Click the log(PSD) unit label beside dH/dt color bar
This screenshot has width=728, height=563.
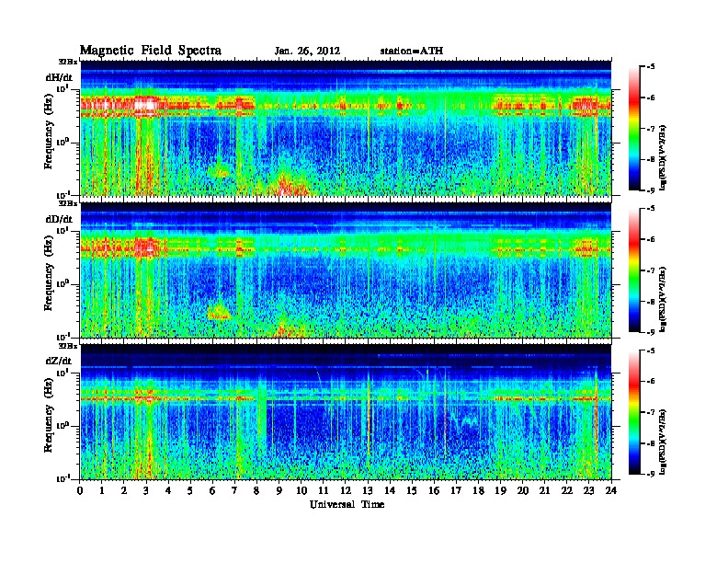[x=664, y=157]
